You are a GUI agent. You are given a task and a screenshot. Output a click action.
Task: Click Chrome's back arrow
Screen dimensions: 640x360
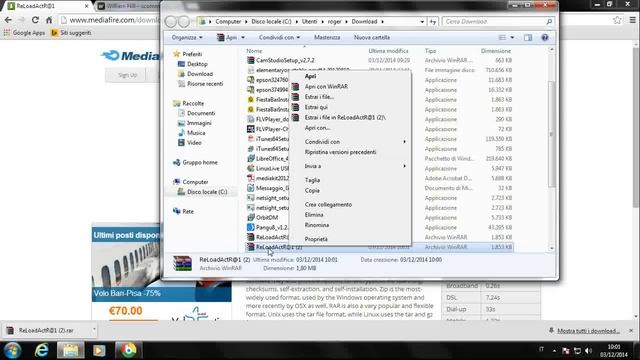[8, 20]
